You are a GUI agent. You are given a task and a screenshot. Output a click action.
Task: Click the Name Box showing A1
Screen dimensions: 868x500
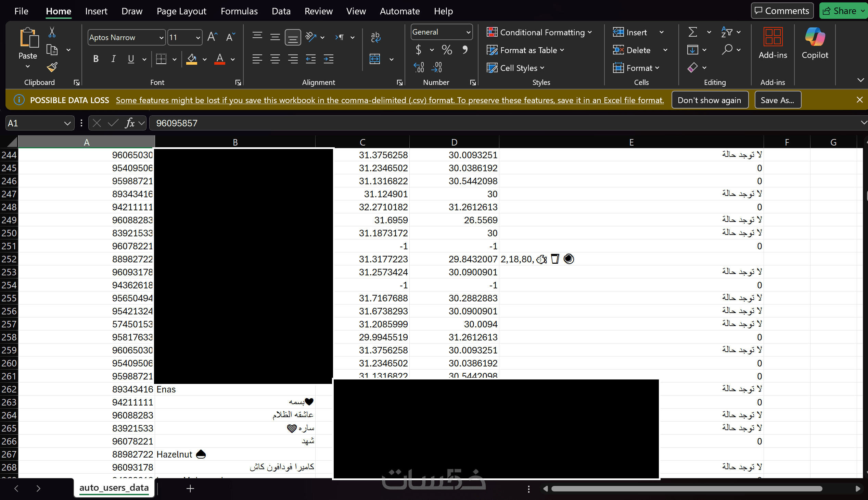tap(34, 123)
